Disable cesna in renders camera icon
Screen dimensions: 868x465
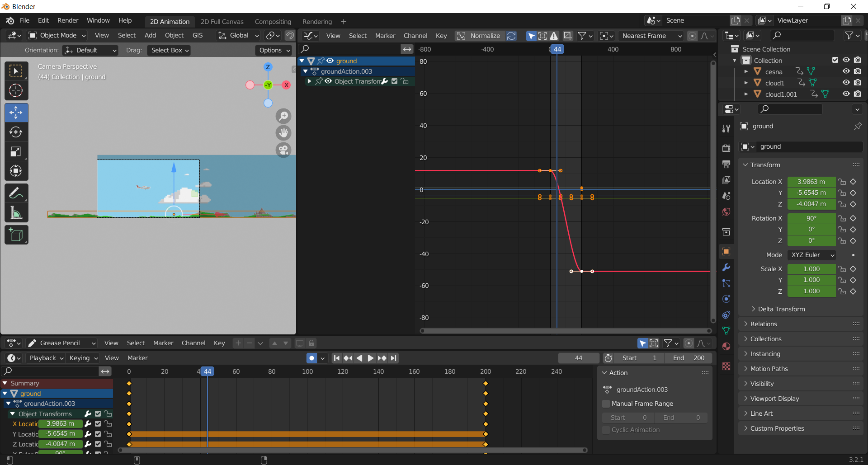coord(858,71)
